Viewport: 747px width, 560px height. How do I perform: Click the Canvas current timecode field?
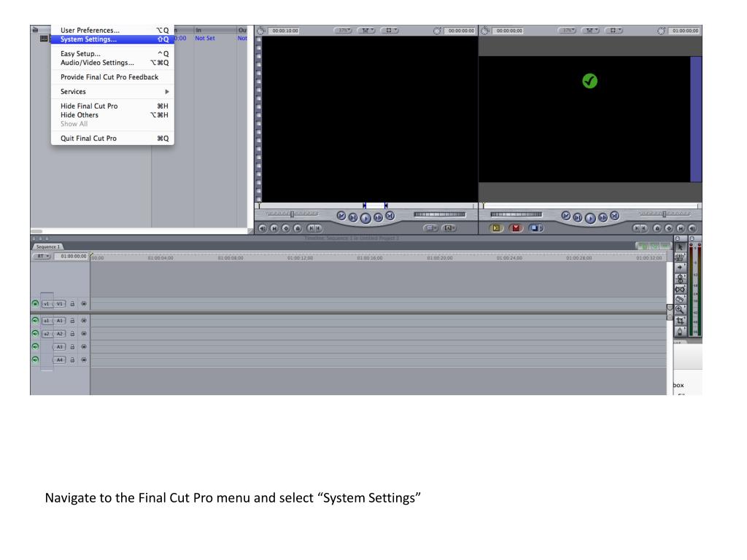pos(686,31)
